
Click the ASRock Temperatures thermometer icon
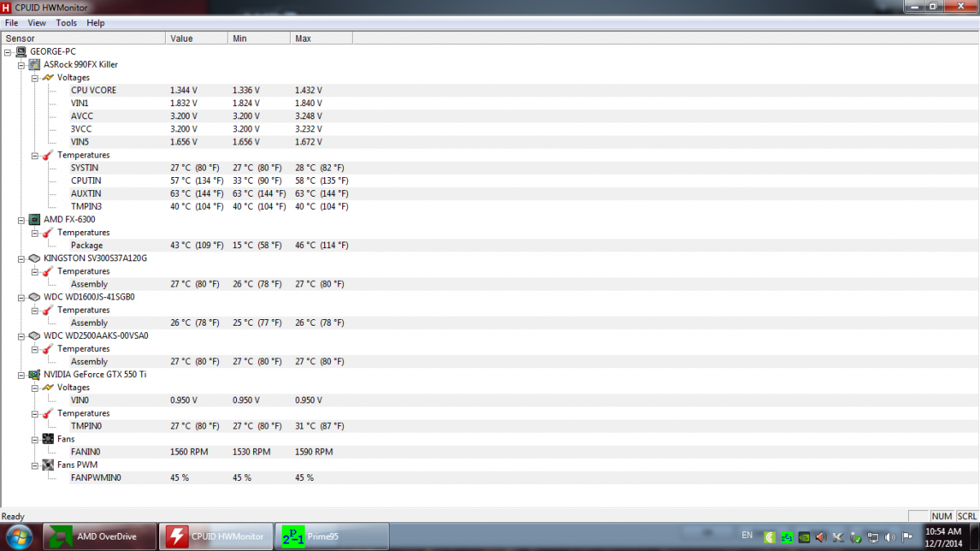click(x=48, y=155)
